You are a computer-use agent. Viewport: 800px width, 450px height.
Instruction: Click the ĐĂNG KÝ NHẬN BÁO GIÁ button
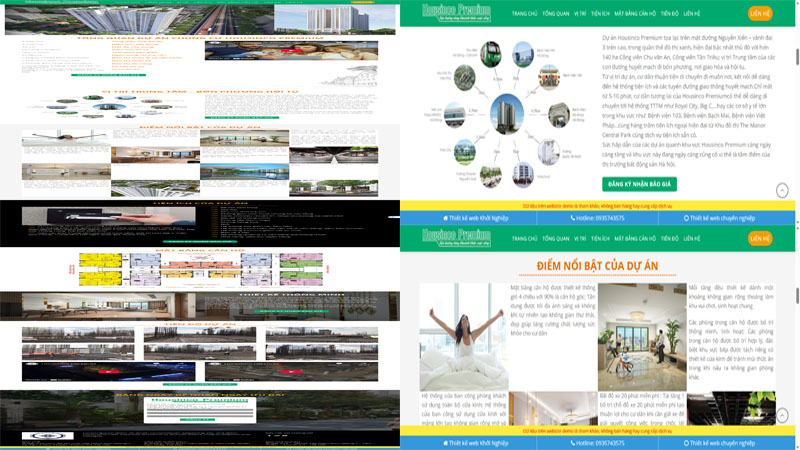pos(639,184)
